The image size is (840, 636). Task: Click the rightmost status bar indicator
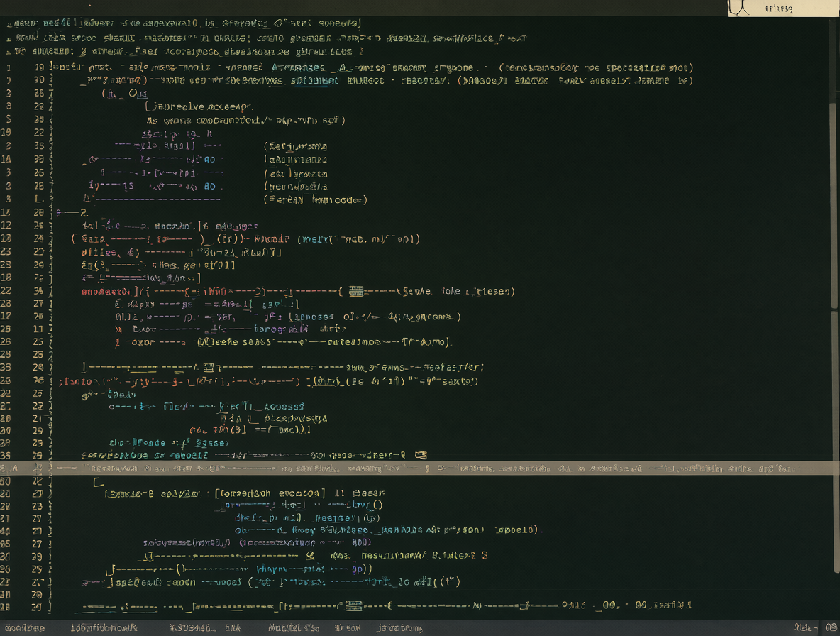pos(831,627)
